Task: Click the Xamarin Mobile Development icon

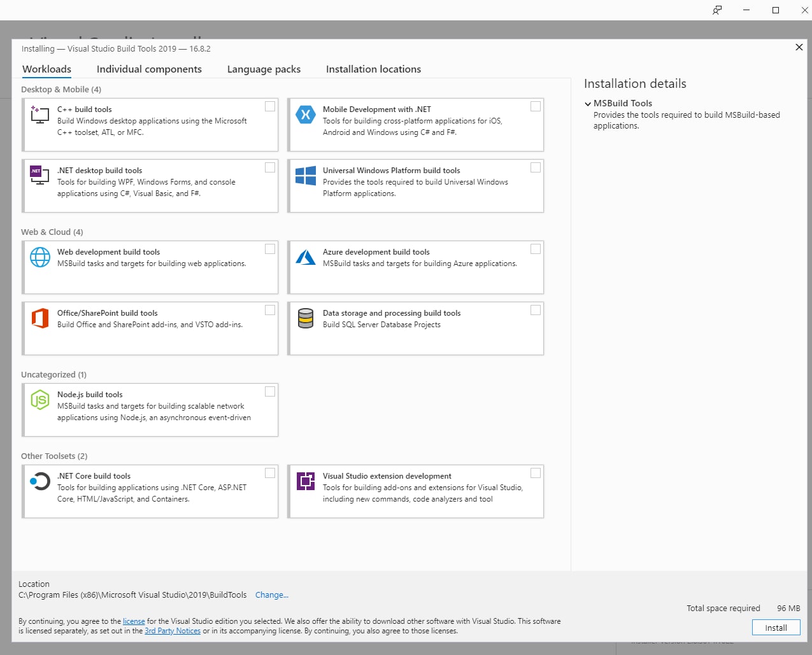Action: coord(306,115)
